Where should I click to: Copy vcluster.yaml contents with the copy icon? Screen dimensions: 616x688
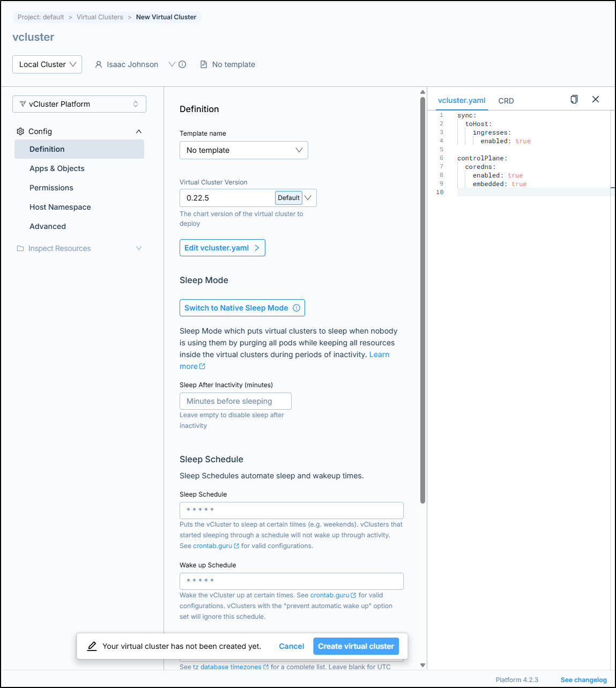(x=574, y=99)
